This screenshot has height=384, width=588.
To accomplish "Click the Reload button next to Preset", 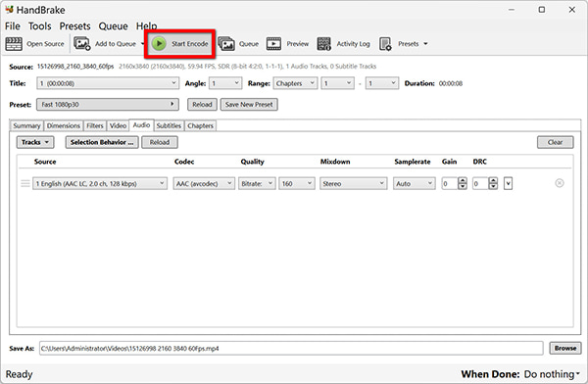I will 202,104.
